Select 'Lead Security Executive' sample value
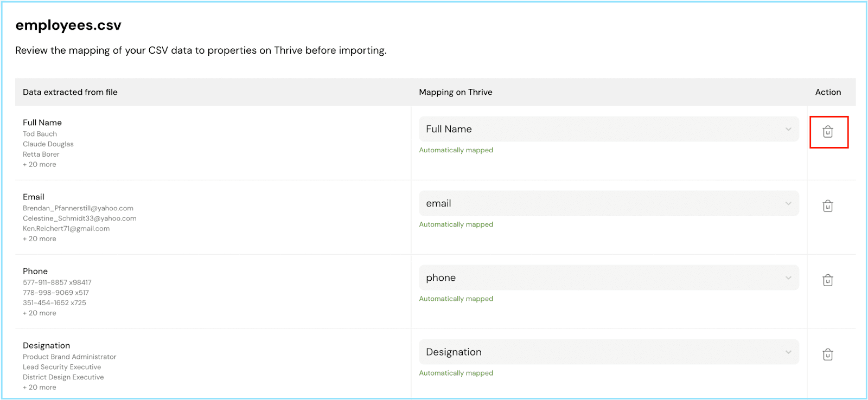Image resolution: width=868 pixels, height=400 pixels. [x=62, y=367]
